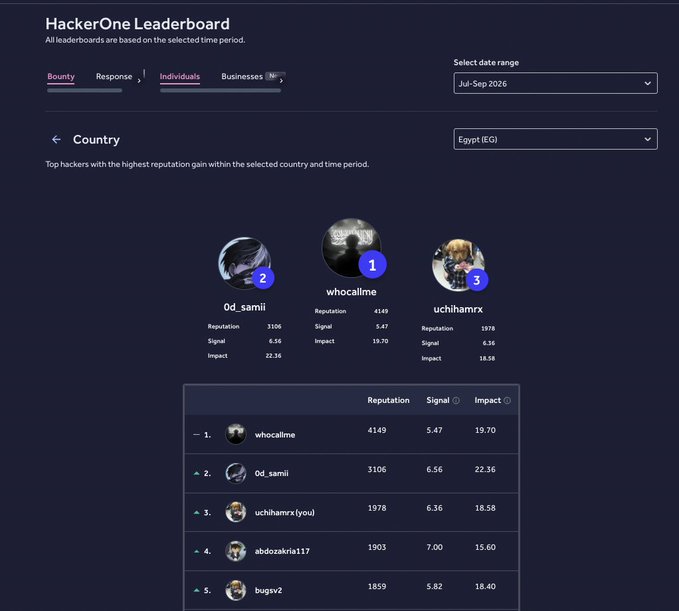The image size is (679, 611).
Task: Click the Signal column header
Action: pos(438,400)
